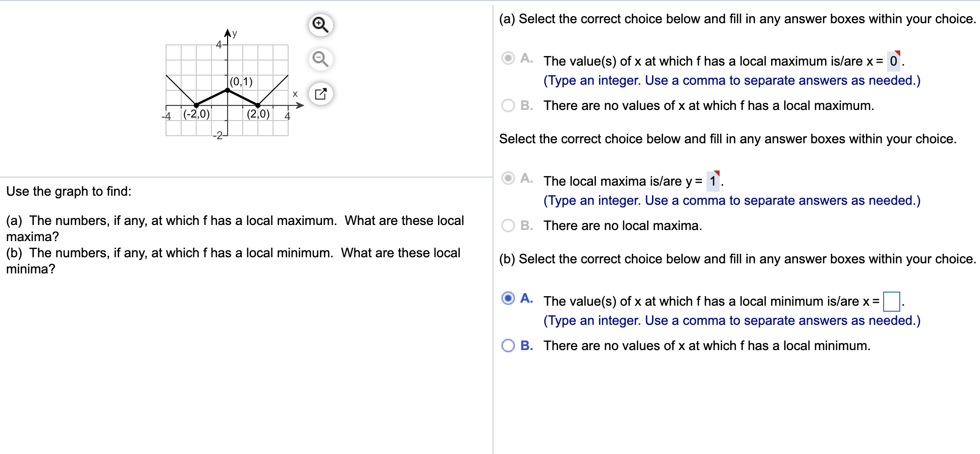
Task: Select choice A for the local maximum question
Action: point(508,59)
